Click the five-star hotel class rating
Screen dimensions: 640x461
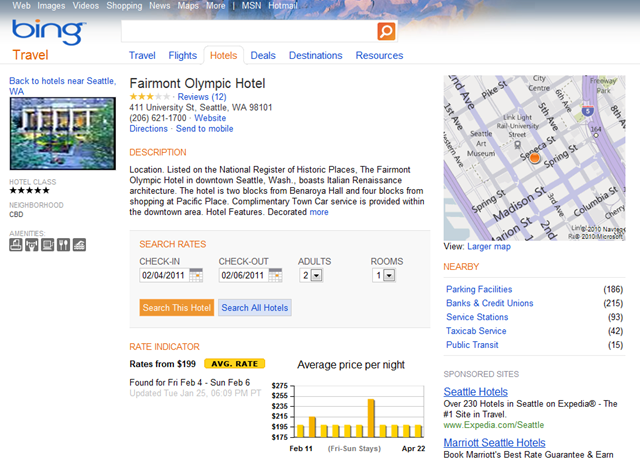click(x=29, y=190)
